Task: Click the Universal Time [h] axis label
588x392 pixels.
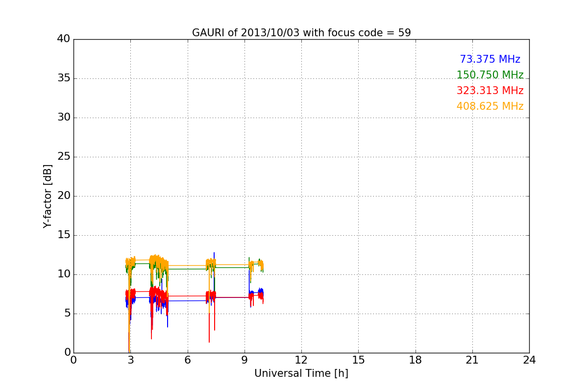Action: pyautogui.click(x=301, y=373)
